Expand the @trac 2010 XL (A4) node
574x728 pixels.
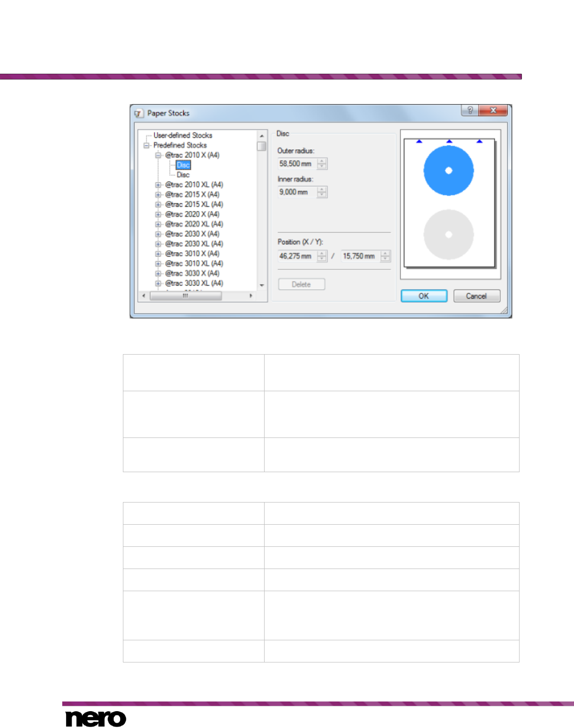point(158,185)
